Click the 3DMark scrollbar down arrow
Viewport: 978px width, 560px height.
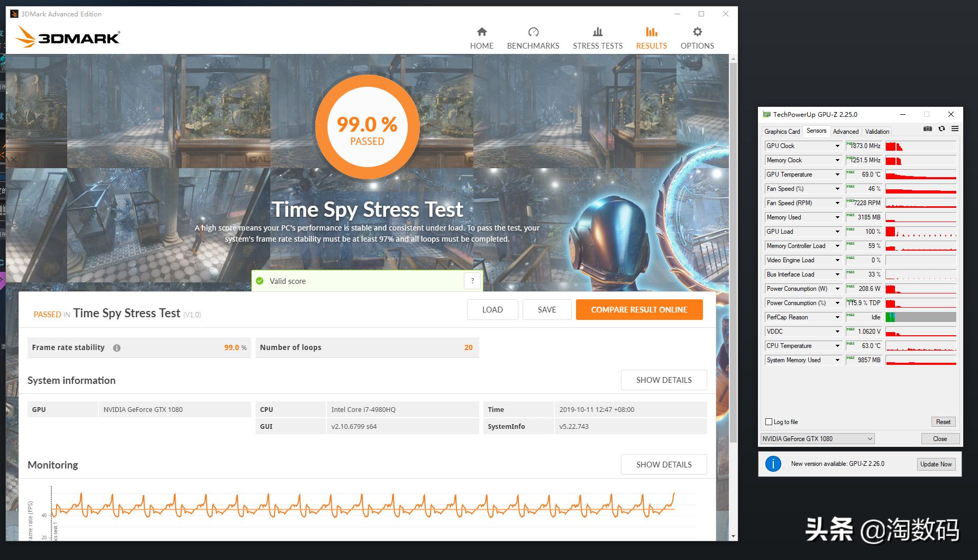tap(733, 536)
